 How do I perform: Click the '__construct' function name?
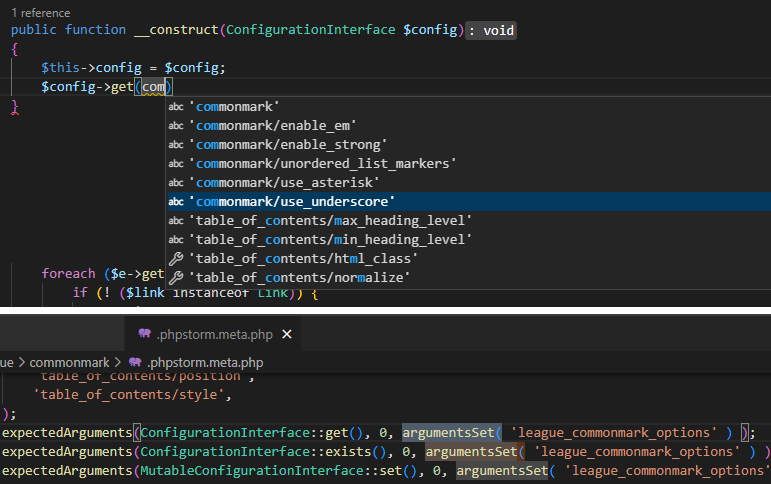[x=176, y=30]
